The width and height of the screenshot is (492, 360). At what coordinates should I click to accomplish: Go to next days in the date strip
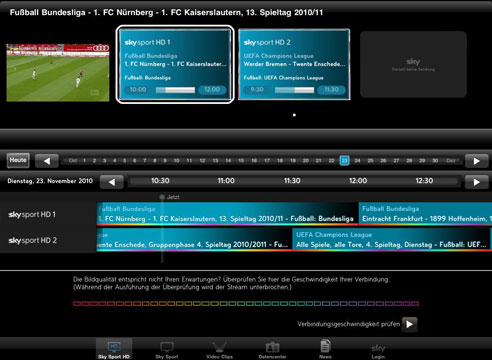pyautogui.click(x=476, y=161)
